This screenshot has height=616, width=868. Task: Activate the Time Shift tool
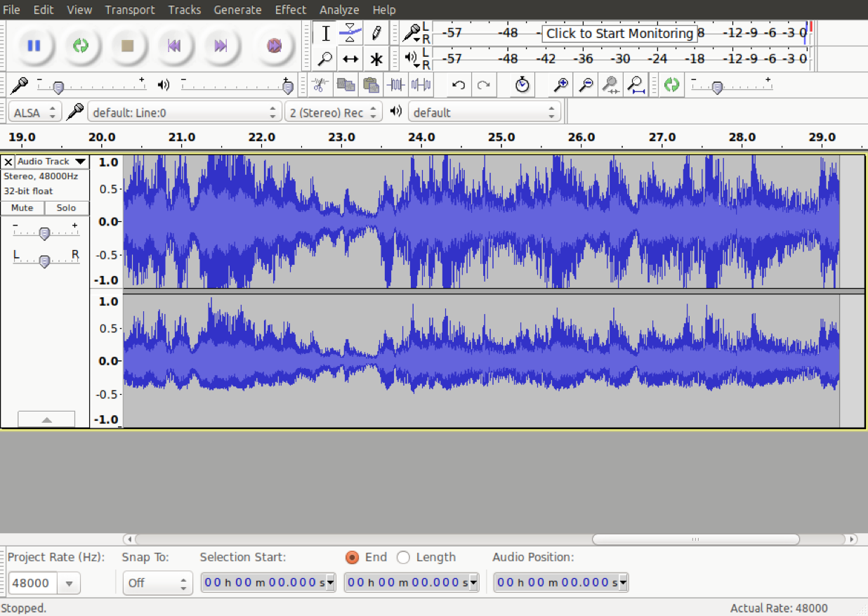(350, 59)
